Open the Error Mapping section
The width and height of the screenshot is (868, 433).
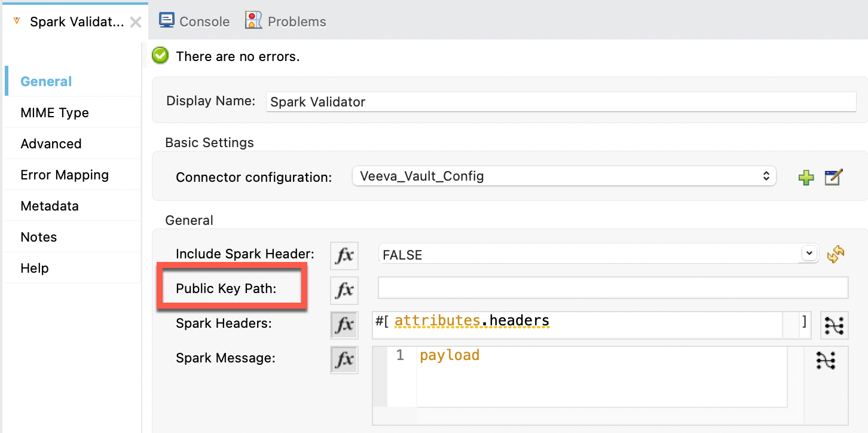pyautogui.click(x=65, y=175)
